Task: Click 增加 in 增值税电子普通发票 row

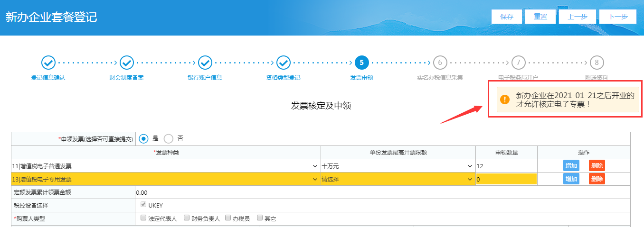Action: [x=571, y=166]
